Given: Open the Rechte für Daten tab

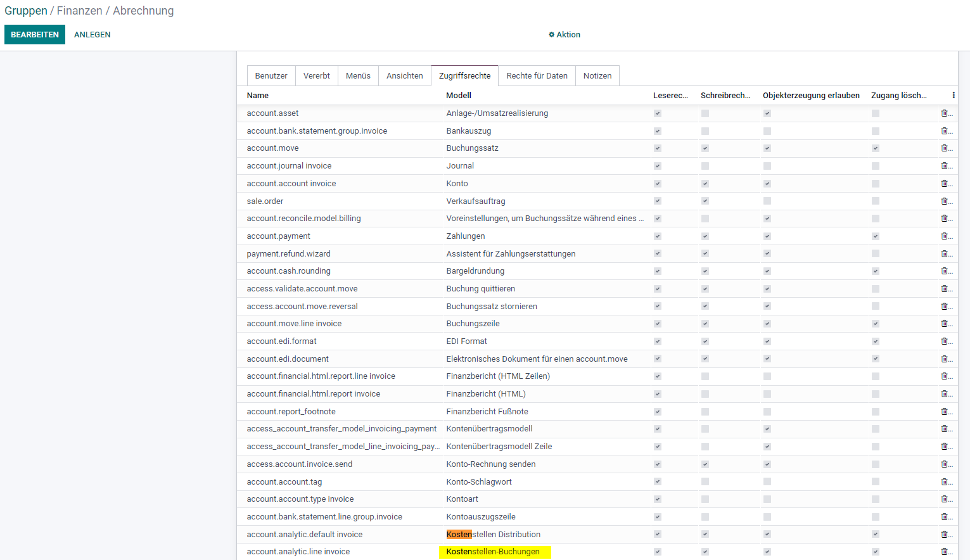Looking at the screenshot, I should click(537, 75).
